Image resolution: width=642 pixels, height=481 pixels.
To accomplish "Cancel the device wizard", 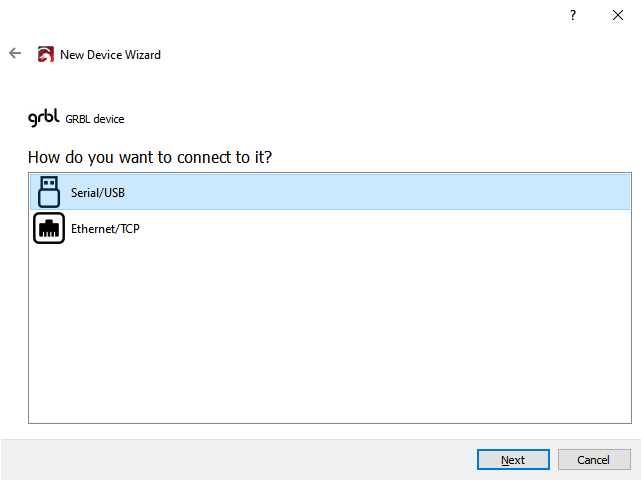I will tap(594, 460).
